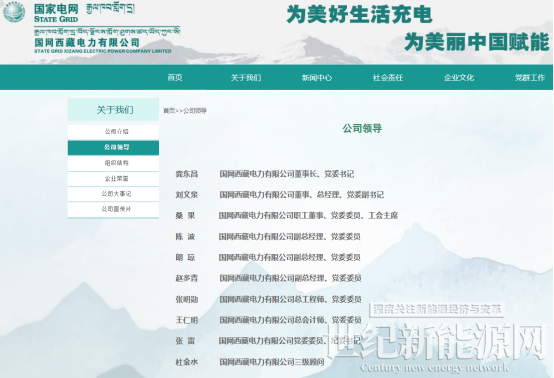This screenshot has height=378, width=554.
Task: Click the title text beside 赵多青
Action: click(290, 278)
